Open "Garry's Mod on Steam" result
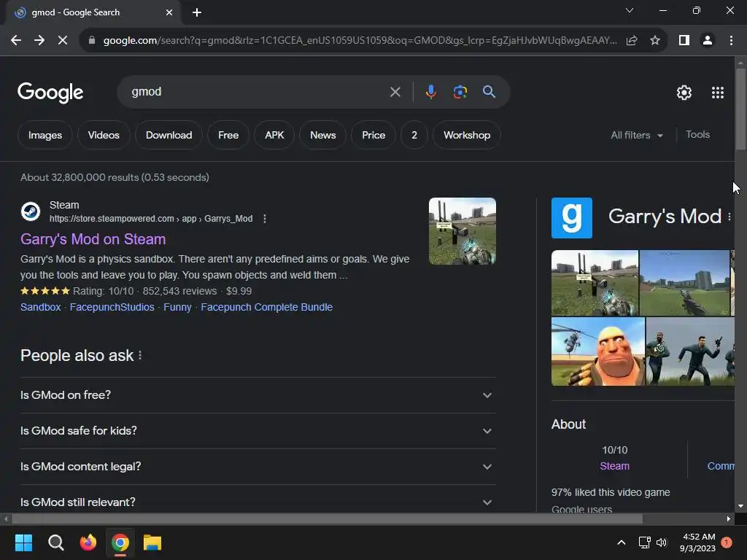747x560 pixels. 93,239
